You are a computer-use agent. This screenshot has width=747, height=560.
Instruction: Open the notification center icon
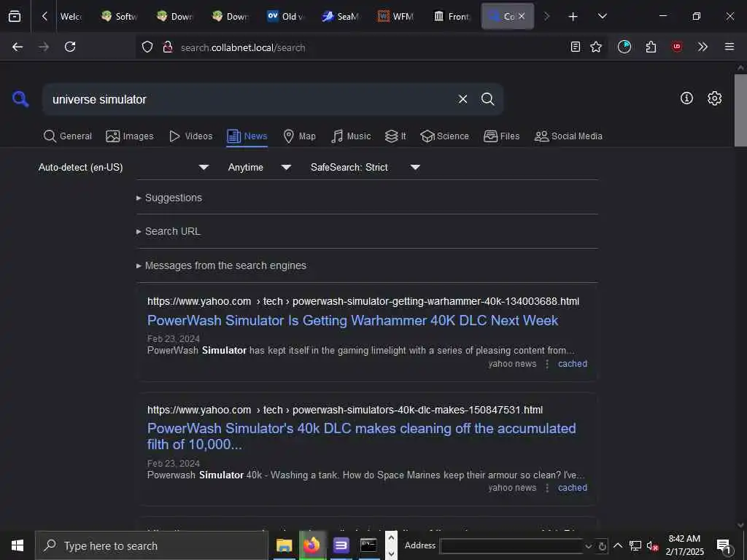pos(723,545)
